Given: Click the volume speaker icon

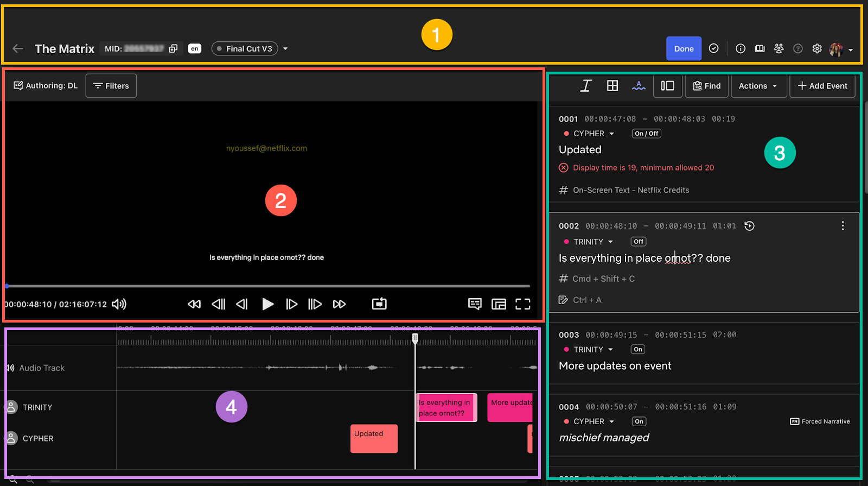Looking at the screenshot, I should [119, 304].
